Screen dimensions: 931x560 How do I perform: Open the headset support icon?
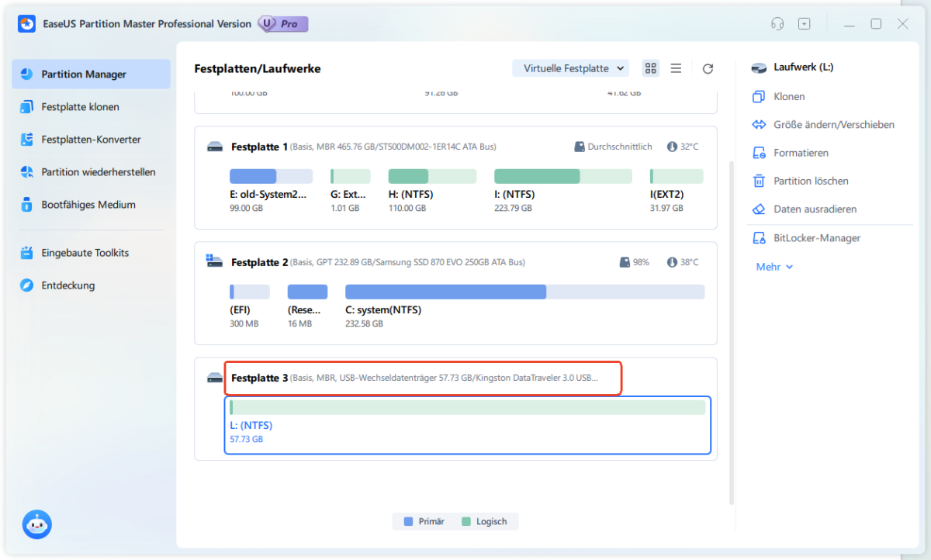tap(777, 23)
